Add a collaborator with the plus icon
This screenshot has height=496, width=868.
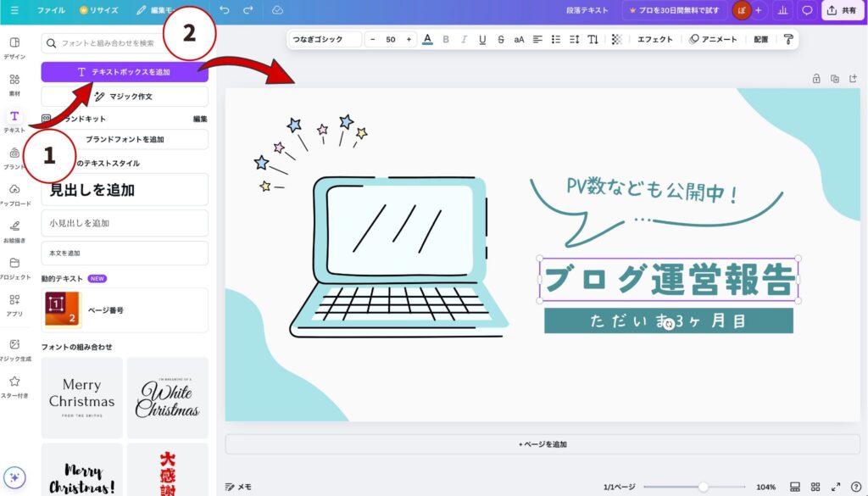click(x=759, y=10)
